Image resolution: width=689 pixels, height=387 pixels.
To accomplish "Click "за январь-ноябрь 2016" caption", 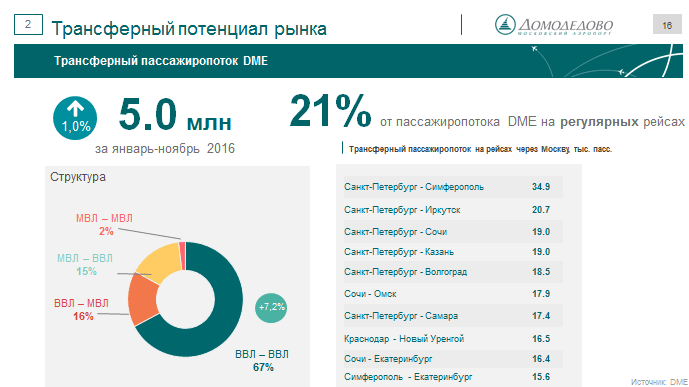I will (x=165, y=148).
